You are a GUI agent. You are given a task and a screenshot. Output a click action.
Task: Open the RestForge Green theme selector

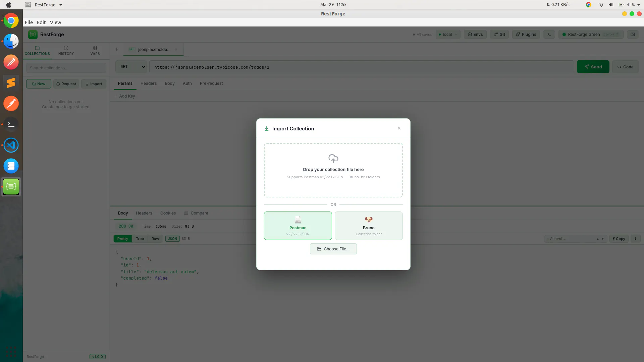[x=591, y=35]
